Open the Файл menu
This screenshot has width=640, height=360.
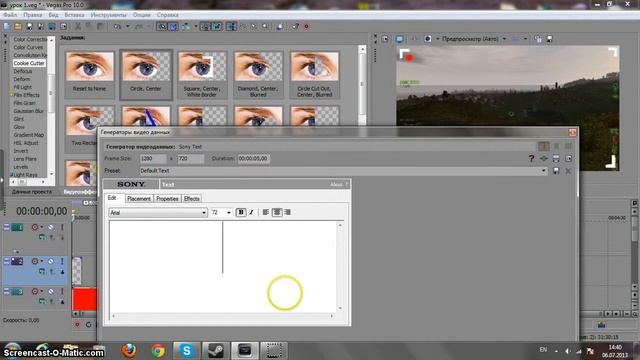10,15
